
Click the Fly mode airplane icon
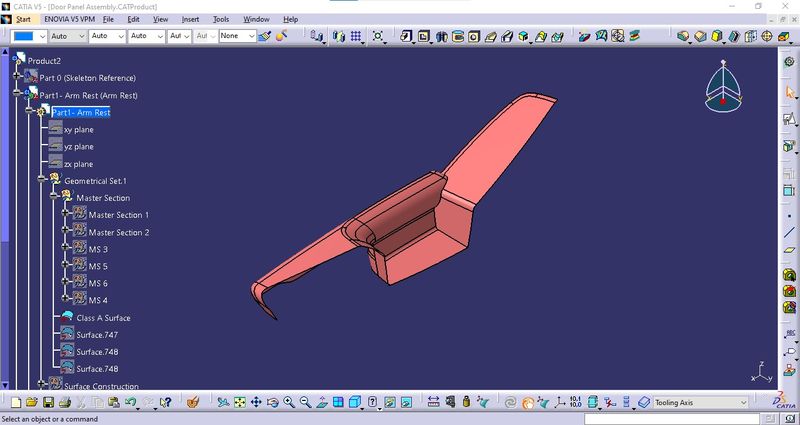[223, 403]
